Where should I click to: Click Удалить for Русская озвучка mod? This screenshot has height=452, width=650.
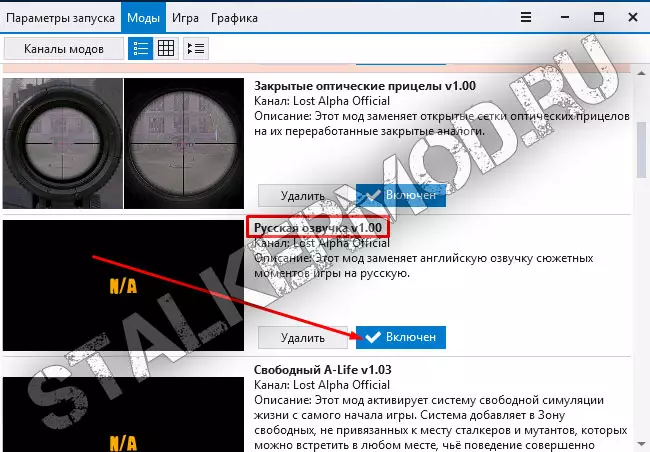tap(303, 338)
